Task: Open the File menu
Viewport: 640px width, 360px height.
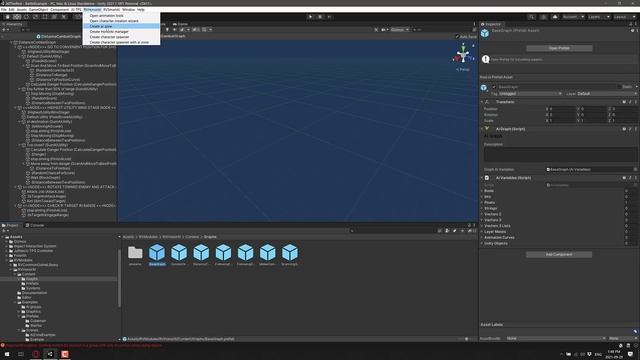Action: click(4, 9)
